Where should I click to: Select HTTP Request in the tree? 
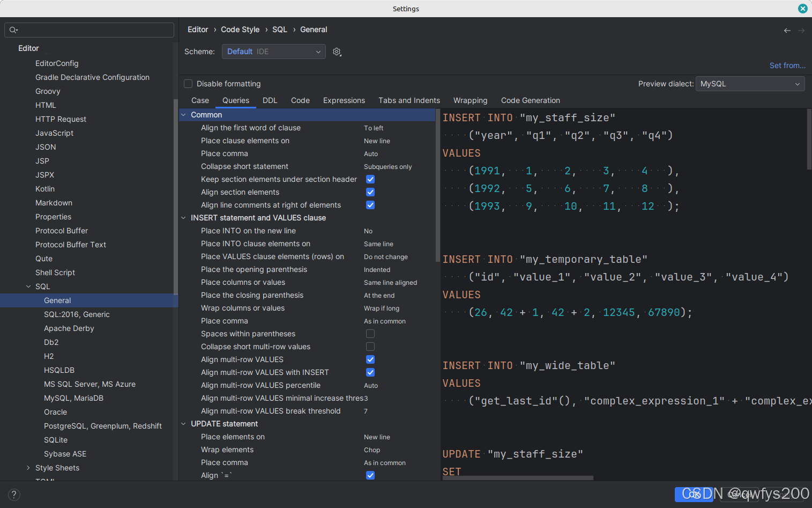[61, 119]
